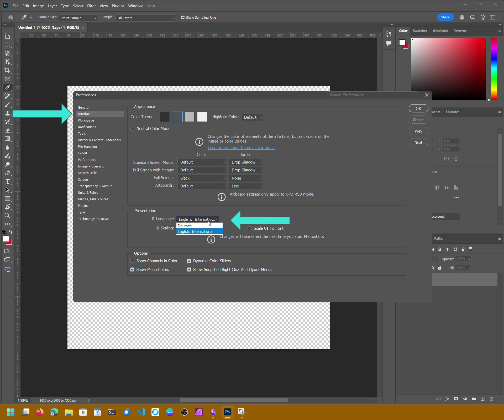The width and height of the screenshot is (504, 420).
Task: Click OK in Preferences dialog
Action: click(x=418, y=108)
